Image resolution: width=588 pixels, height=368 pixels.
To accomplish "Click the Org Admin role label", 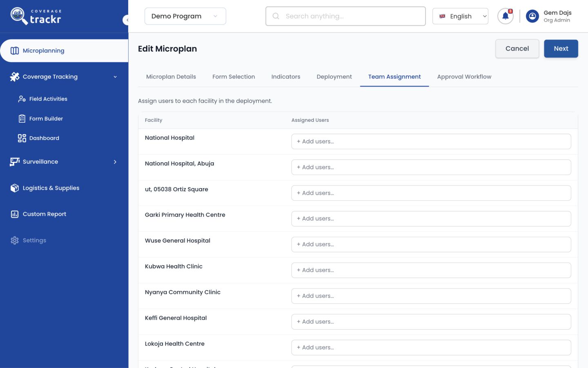I will pos(557,20).
